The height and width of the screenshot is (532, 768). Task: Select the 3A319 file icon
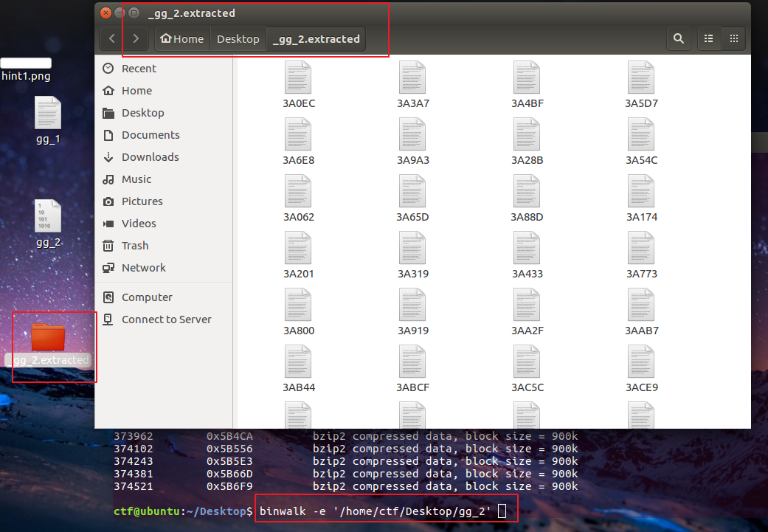tap(412, 248)
